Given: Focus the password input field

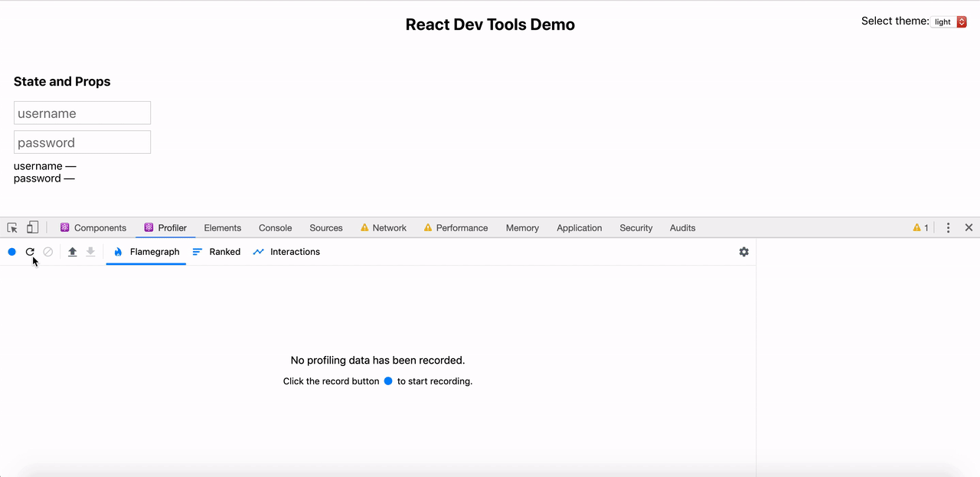Looking at the screenshot, I should coord(83,142).
